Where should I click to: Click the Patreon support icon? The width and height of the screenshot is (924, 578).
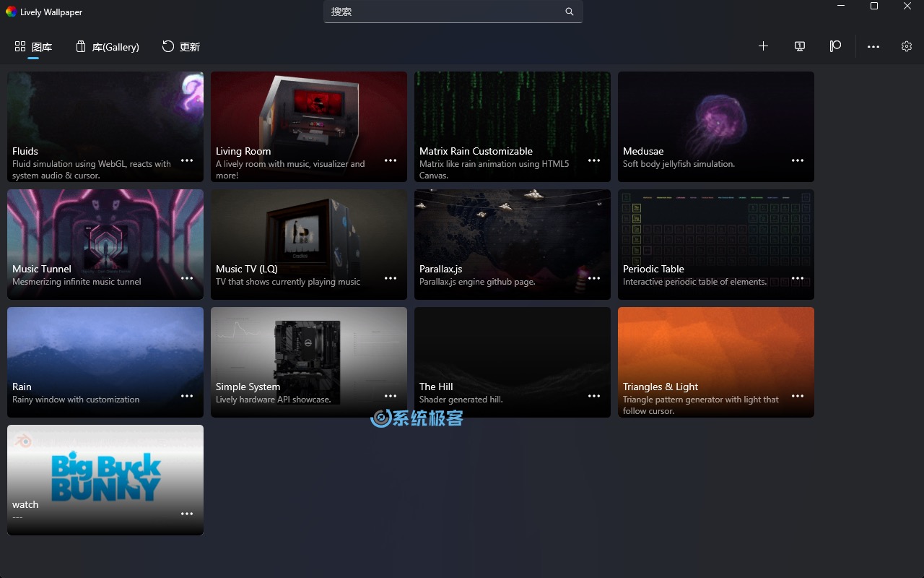click(x=835, y=46)
